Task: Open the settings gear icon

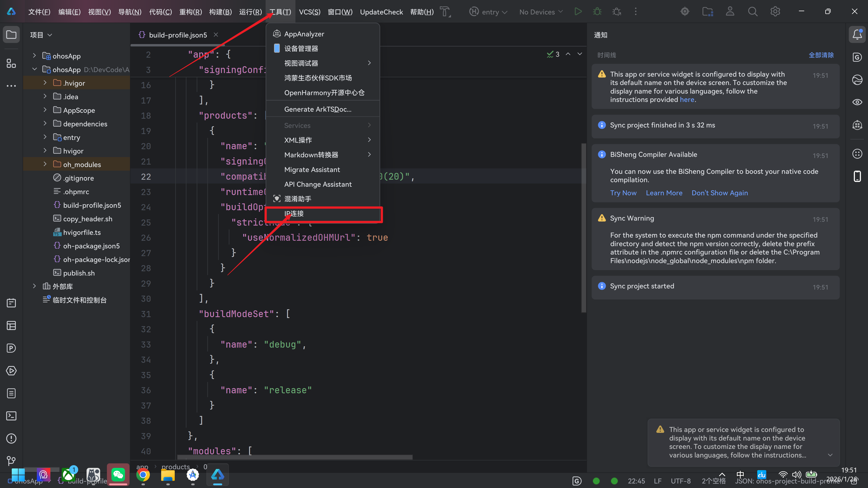Action: pos(775,12)
